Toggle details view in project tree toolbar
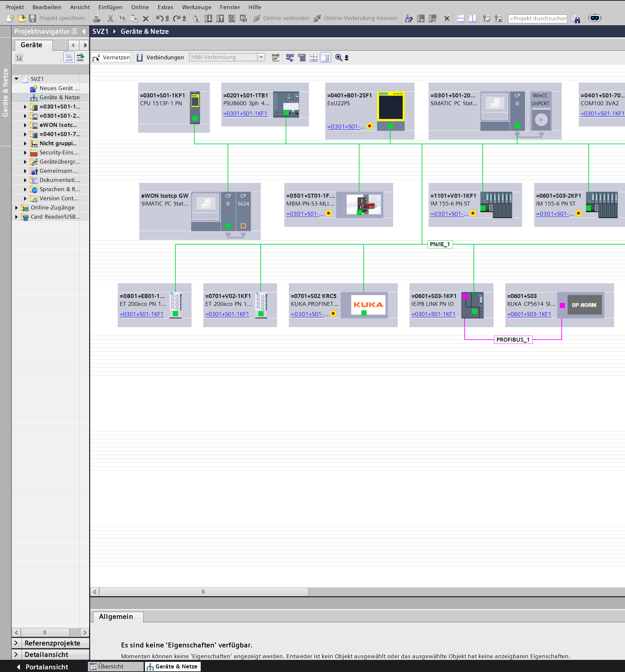625x672 pixels. (69, 57)
